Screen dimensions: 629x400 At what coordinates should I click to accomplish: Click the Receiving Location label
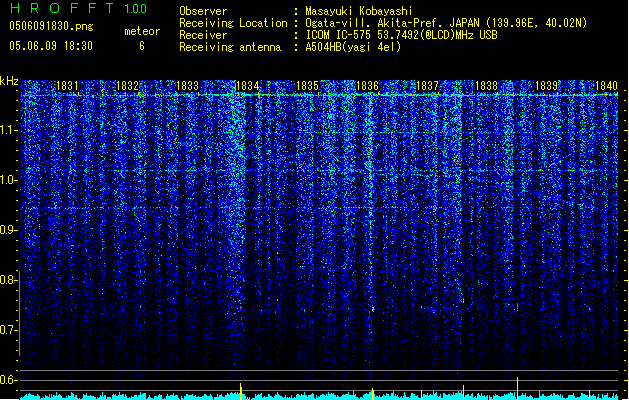(x=233, y=23)
